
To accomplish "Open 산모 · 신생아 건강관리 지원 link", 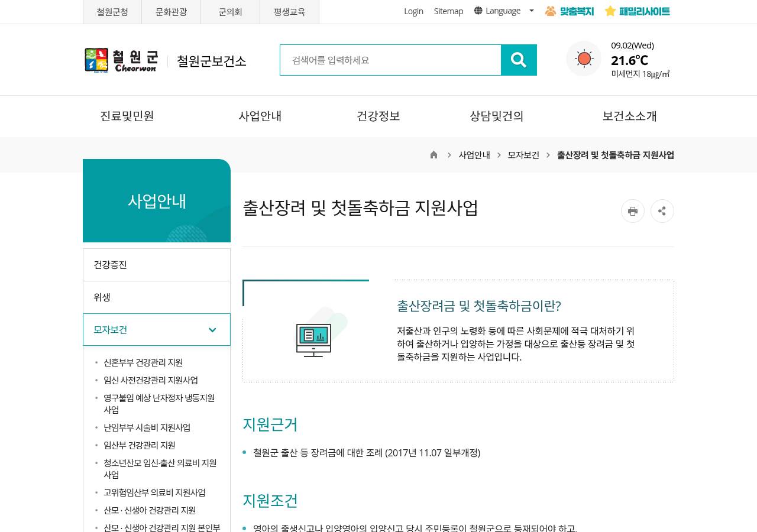I will pos(150,510).
